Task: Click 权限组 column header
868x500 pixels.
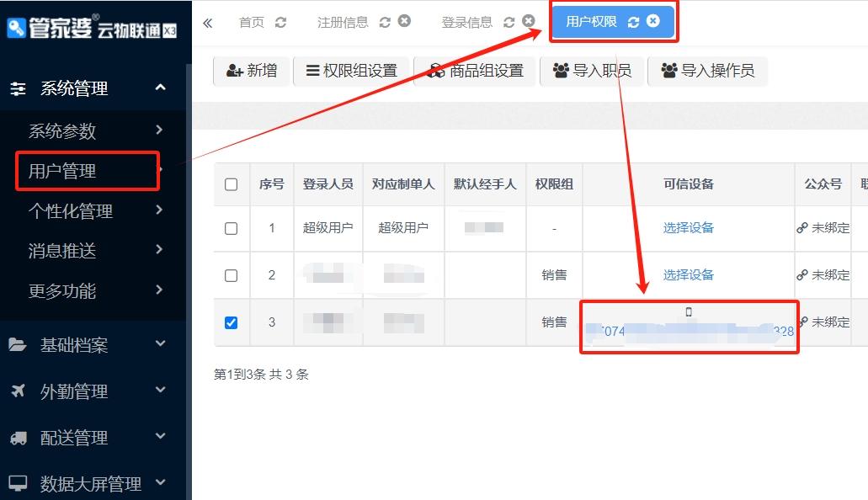Action: (x=554, y=184)
